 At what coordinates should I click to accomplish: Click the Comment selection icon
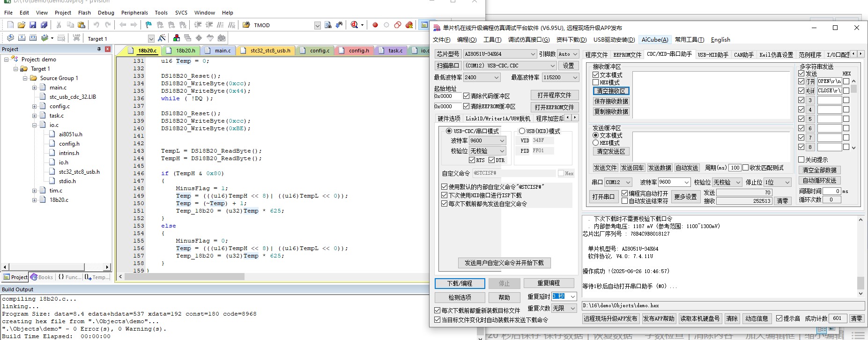pos(220,25)
